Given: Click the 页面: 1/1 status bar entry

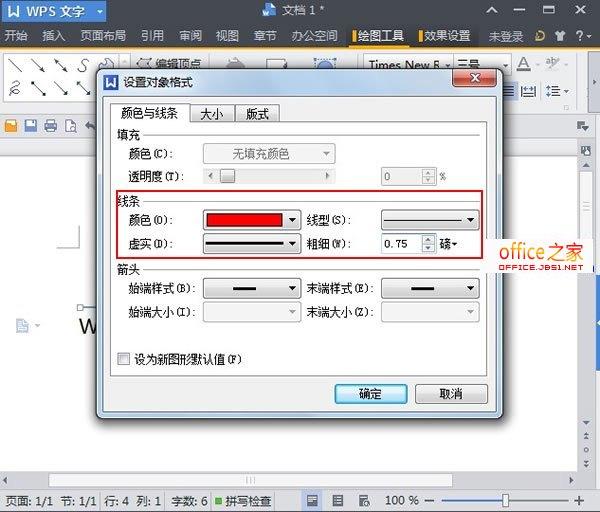Looking at the screenshot, I should coord(29,501).
